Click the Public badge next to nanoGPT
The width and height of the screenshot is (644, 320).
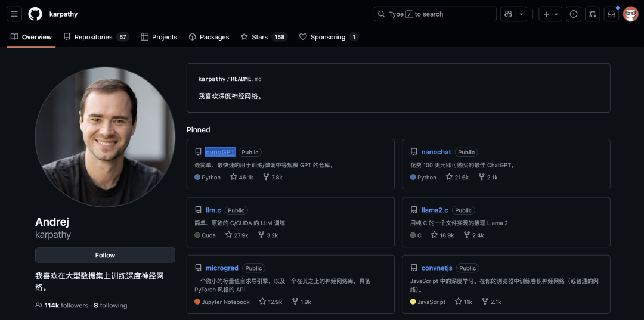pyautogui.click(x=250, y=152)
